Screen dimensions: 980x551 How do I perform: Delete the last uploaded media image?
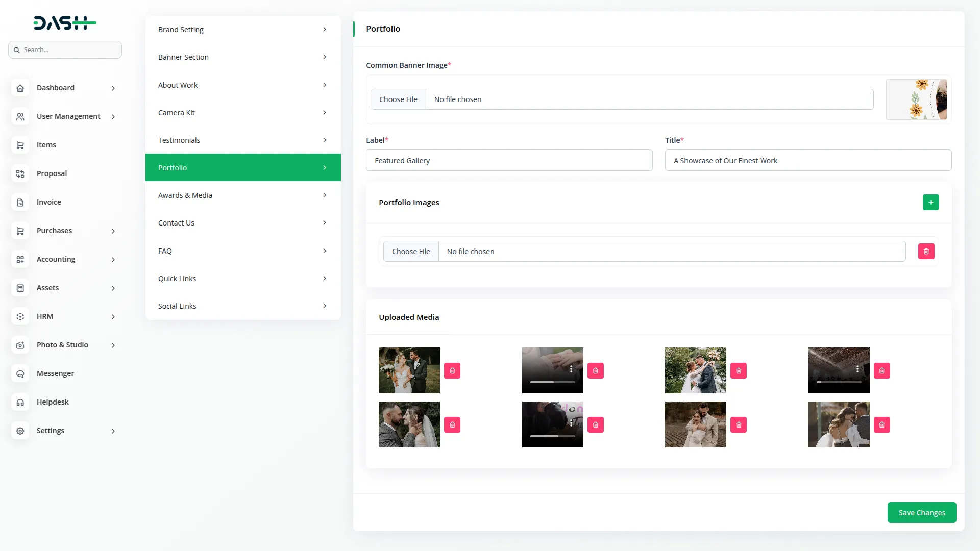881,425
